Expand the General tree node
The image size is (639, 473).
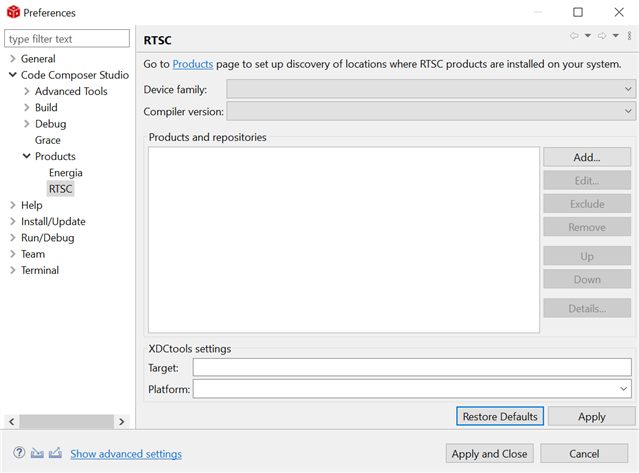[x=13, y=59]
